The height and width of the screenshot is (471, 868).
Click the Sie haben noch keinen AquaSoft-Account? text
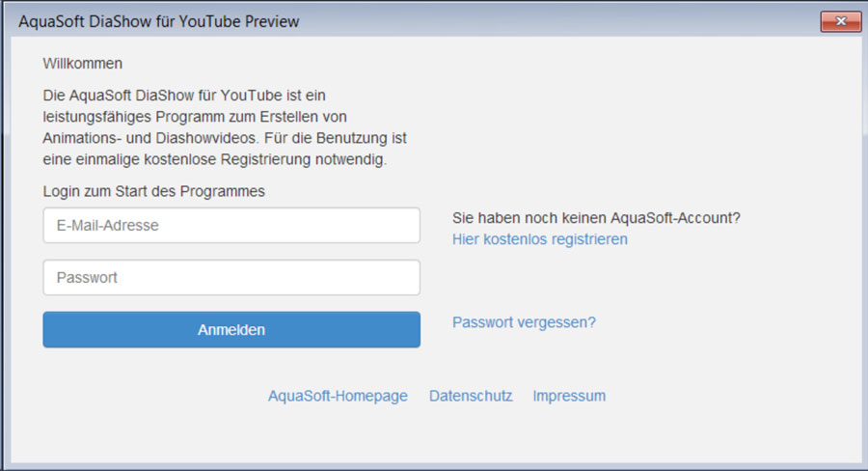pos(596,218)
